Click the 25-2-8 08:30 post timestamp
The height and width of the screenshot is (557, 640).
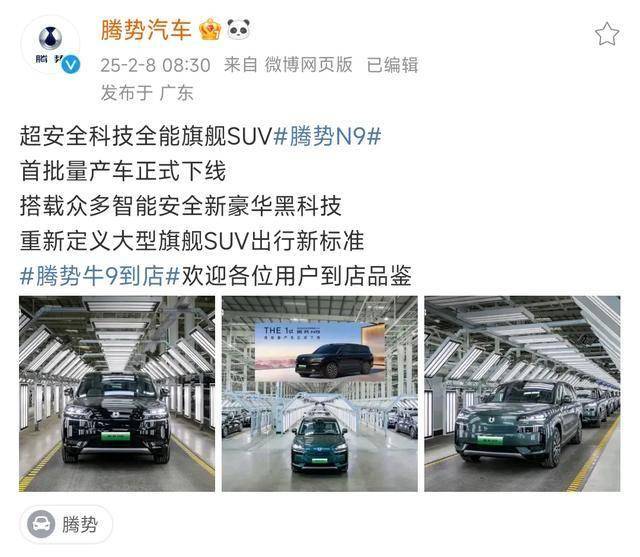pos(155,65)
